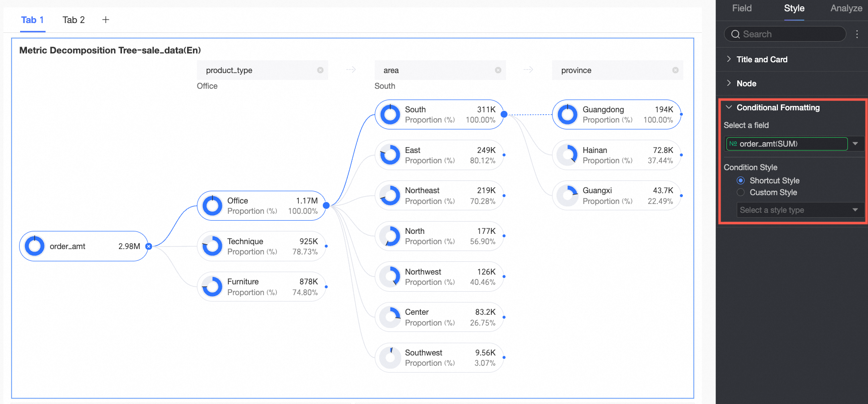The width and height of the screenshot is (868, 404).
Task: Click the order_amt donut chart icon
Action: pos(35,246)
